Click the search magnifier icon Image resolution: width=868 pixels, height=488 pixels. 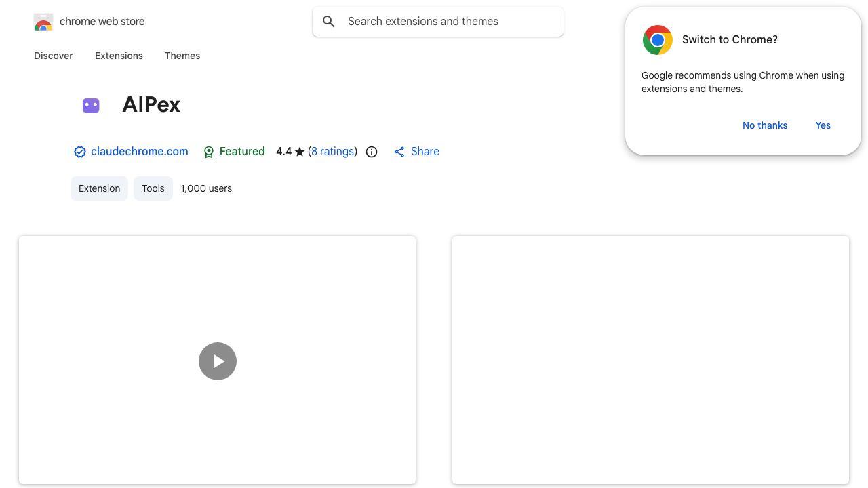[329, 22]
